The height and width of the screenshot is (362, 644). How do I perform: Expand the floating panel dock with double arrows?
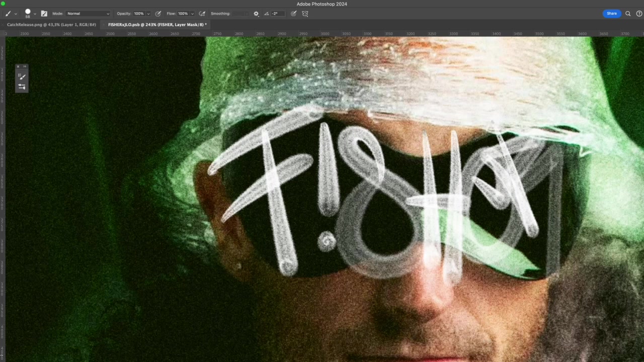coord(25,66)
